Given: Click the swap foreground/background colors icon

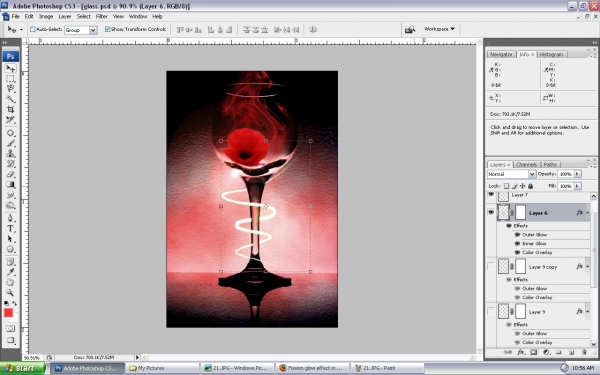Looking at the screenshot, I should [x=15, y=303].
